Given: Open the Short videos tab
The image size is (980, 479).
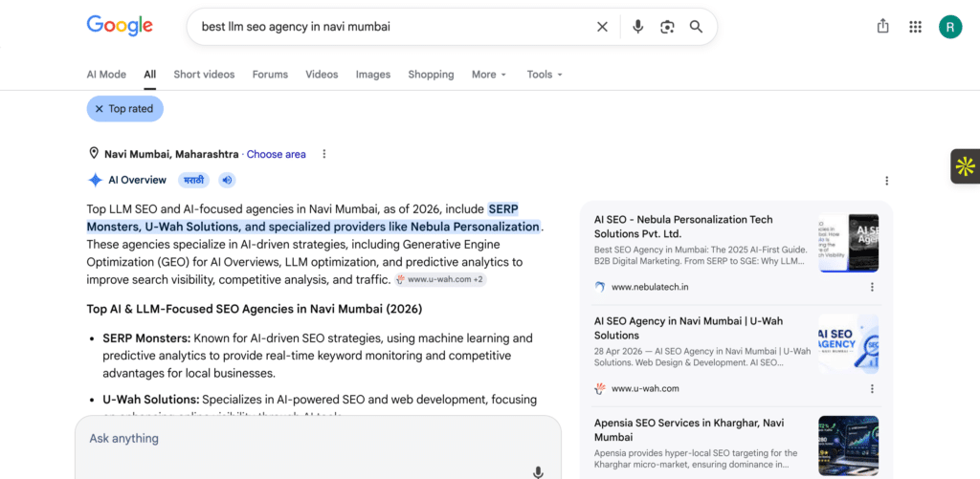Looking at the screenshot, I should [x=205, y=75].
